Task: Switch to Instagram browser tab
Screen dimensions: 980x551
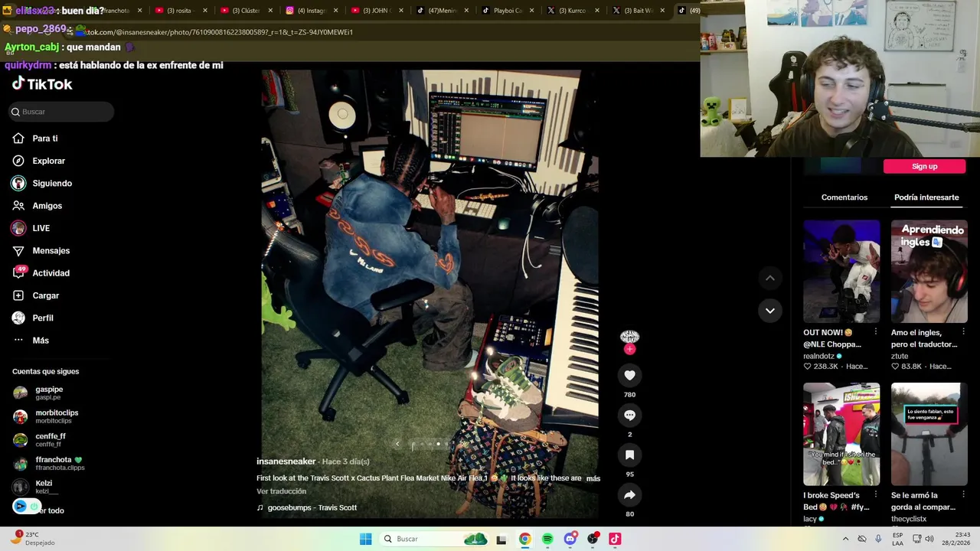Action: click(311, 11)
